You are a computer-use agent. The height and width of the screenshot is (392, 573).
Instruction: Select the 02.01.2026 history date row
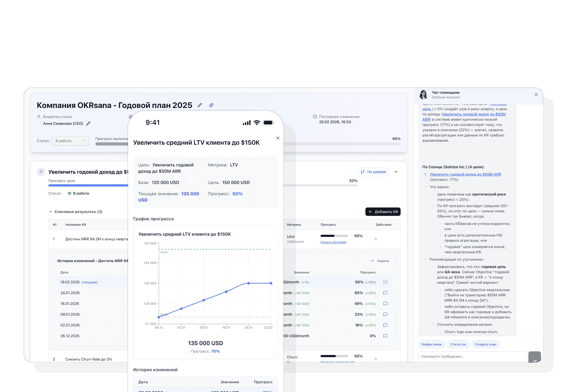[x=70, y=325]
